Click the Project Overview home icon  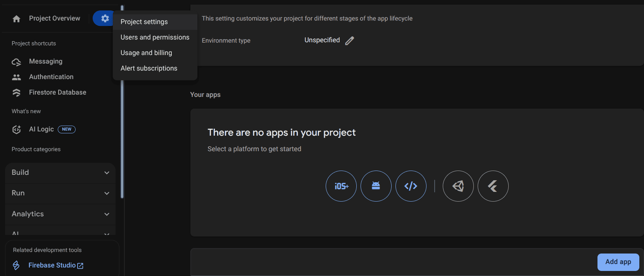(16, 19)
